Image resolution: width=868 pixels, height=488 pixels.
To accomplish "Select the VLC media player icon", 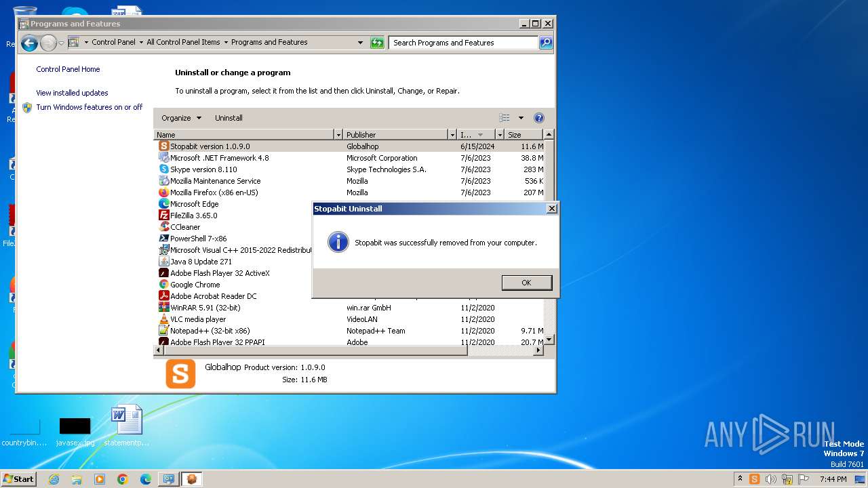I will tap(163, 319).
